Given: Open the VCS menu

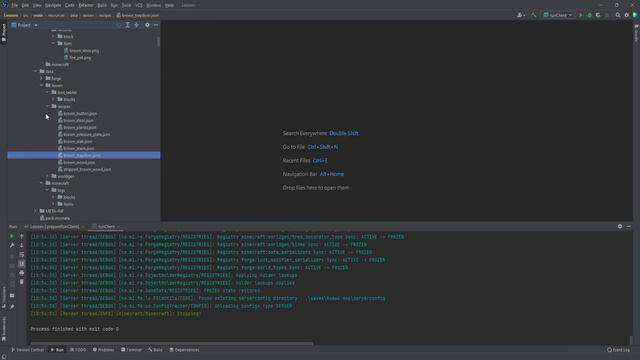Looking at the screenshot, I should [139, 5].
